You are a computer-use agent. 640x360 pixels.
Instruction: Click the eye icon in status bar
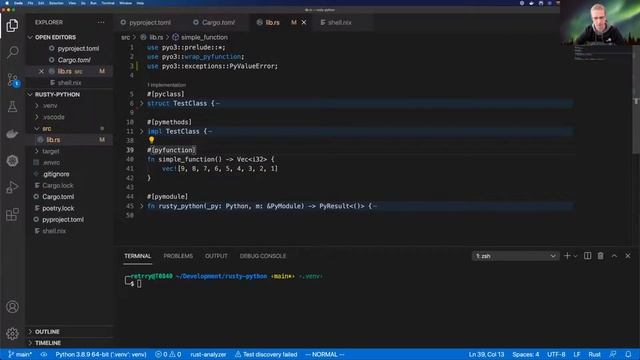(x=44, y=354)
